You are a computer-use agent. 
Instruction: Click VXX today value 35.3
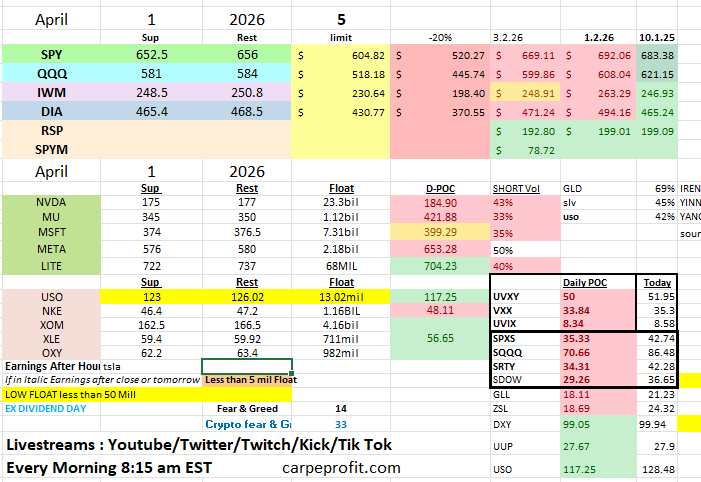click(657, 310)
